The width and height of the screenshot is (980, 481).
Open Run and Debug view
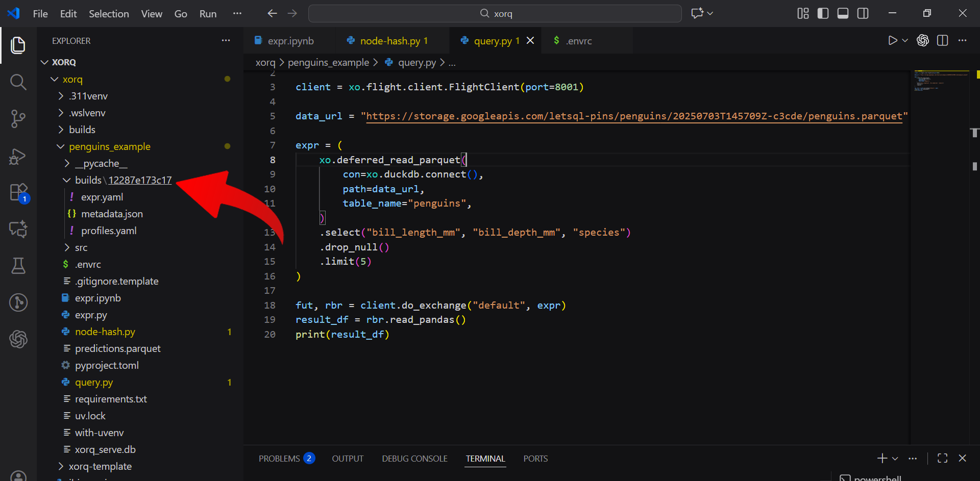pyautogui.click(x=18, y=156)
